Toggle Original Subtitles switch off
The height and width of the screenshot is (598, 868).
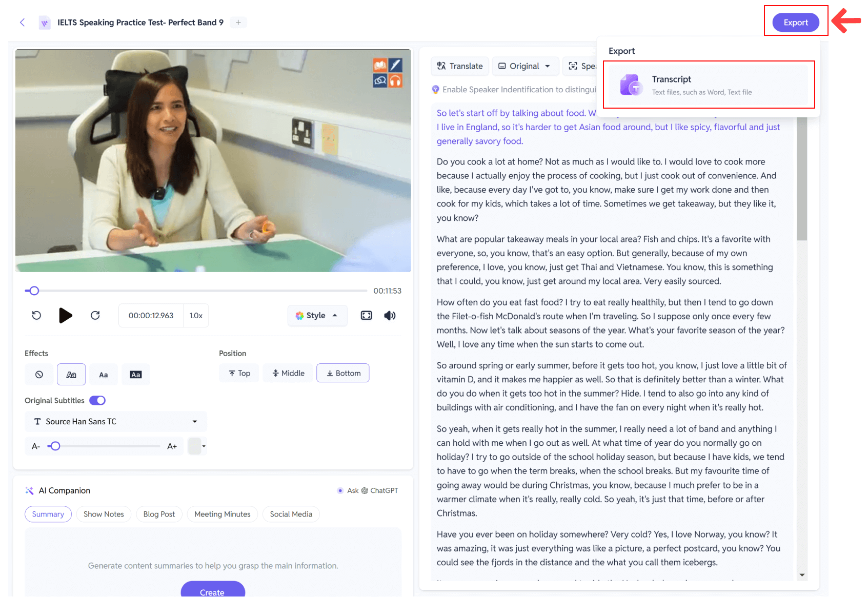pyautogui.click(x=97, y=401)
